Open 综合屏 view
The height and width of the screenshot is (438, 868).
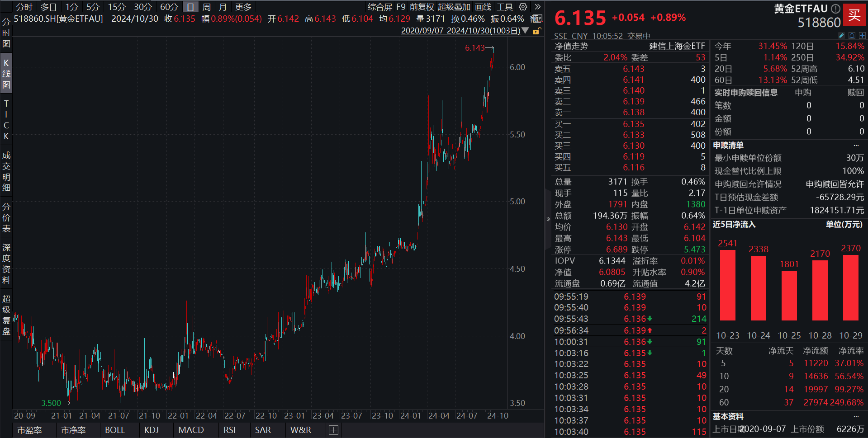coord(380,7)
